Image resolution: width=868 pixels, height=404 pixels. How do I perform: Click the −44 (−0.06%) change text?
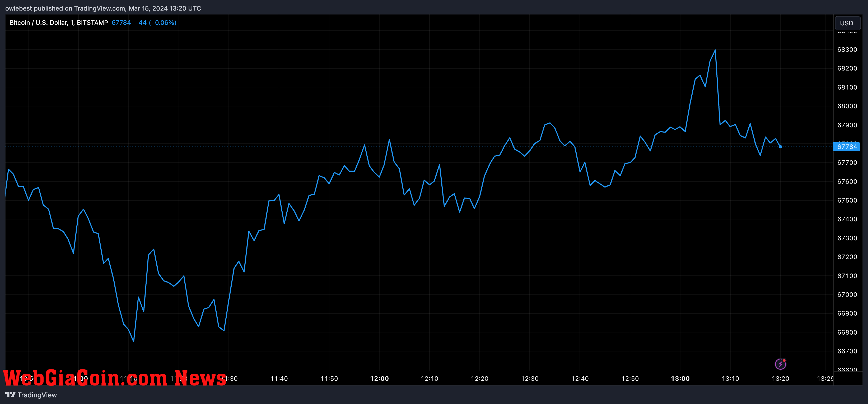pyautogui.click(x=155, y=22)
